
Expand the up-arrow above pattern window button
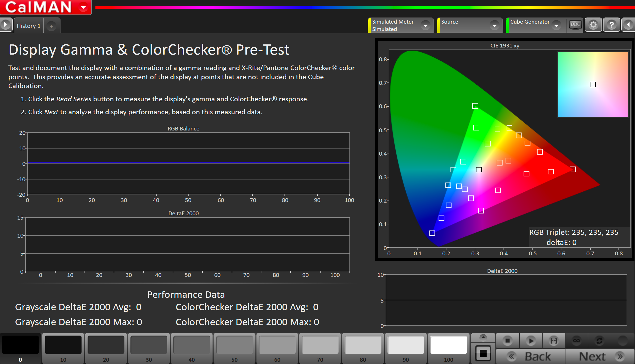click(x=483, y=337)
